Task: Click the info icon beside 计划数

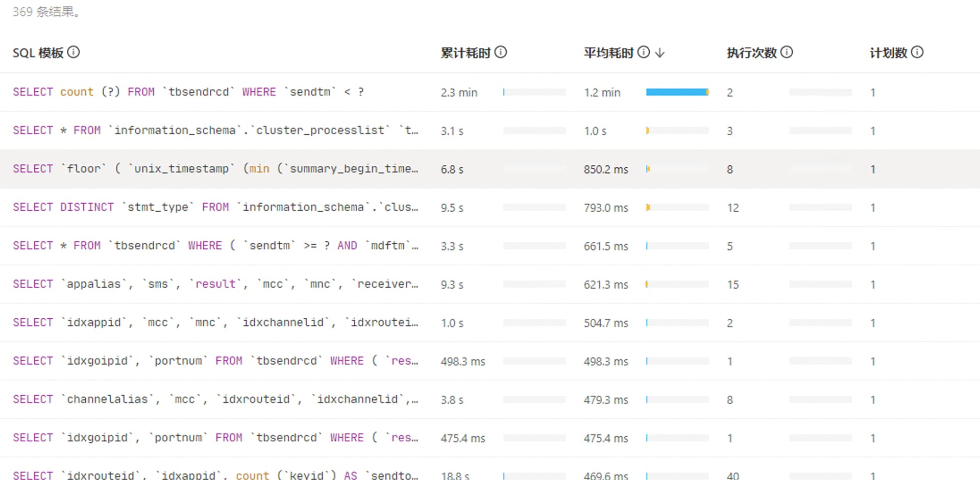Action: pyautogui.click(x=917, y=52)
